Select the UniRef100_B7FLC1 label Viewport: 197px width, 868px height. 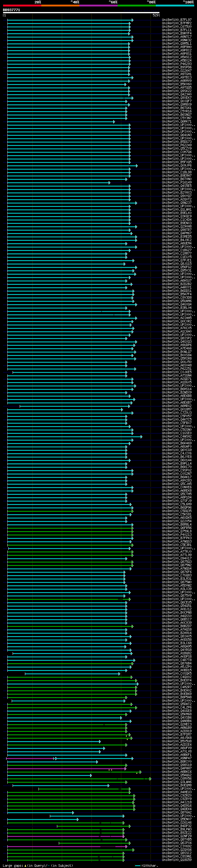point(177,30)
